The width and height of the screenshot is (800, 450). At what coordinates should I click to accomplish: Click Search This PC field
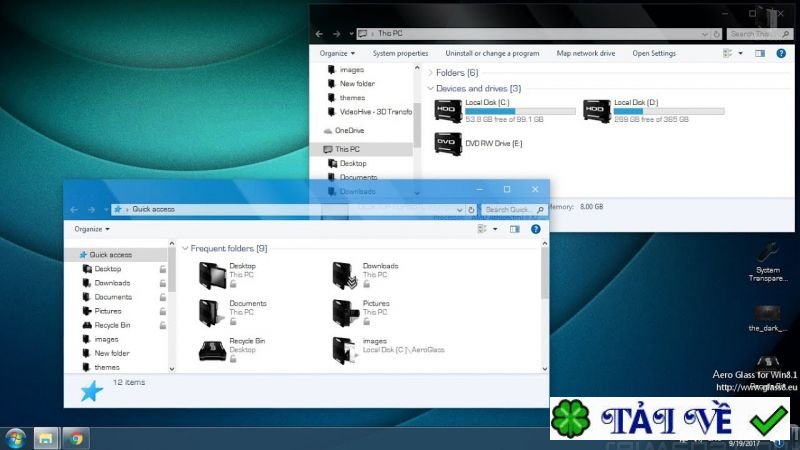click(759, 34)
